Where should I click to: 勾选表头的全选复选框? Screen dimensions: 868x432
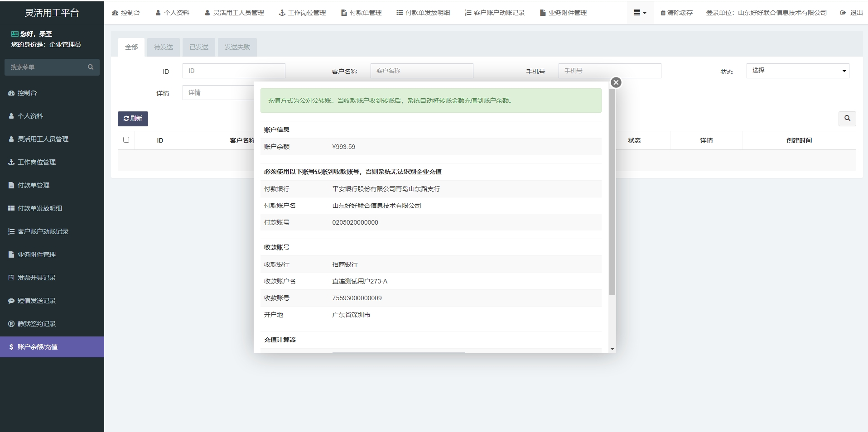point(125,140)
